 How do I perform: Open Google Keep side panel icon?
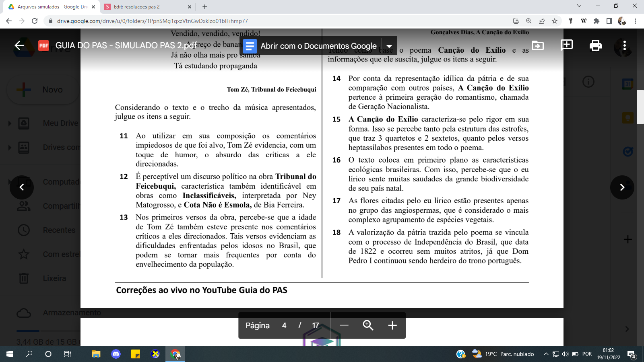pos(627,118)
